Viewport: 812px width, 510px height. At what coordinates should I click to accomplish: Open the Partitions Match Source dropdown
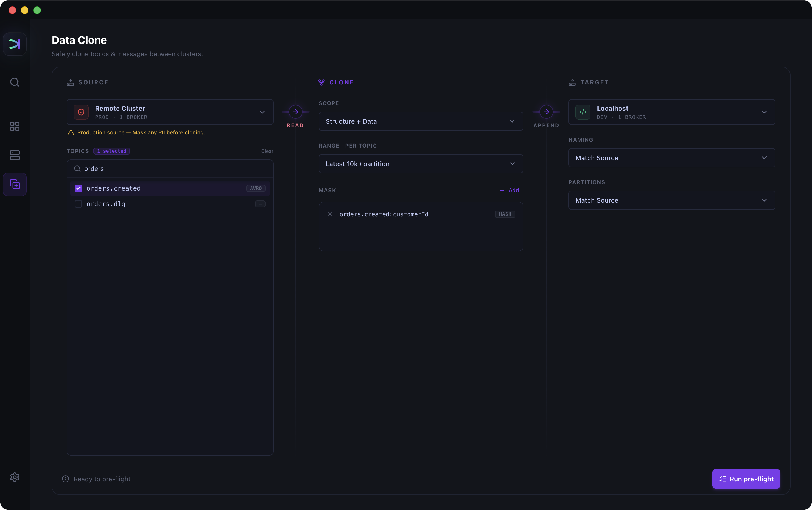[x=672, y=200]
